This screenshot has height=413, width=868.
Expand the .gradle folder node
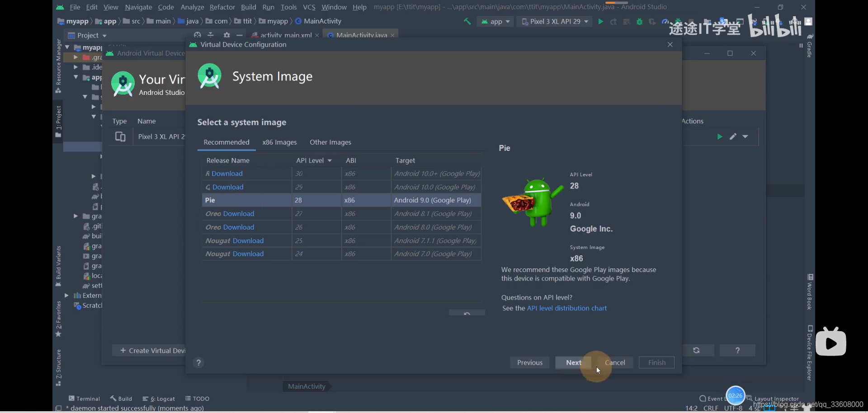pyautogui.click(x=75, y=57)
